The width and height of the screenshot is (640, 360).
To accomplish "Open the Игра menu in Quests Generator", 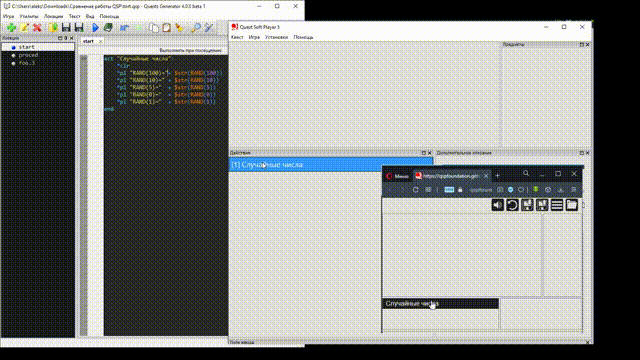I will 8,16.
